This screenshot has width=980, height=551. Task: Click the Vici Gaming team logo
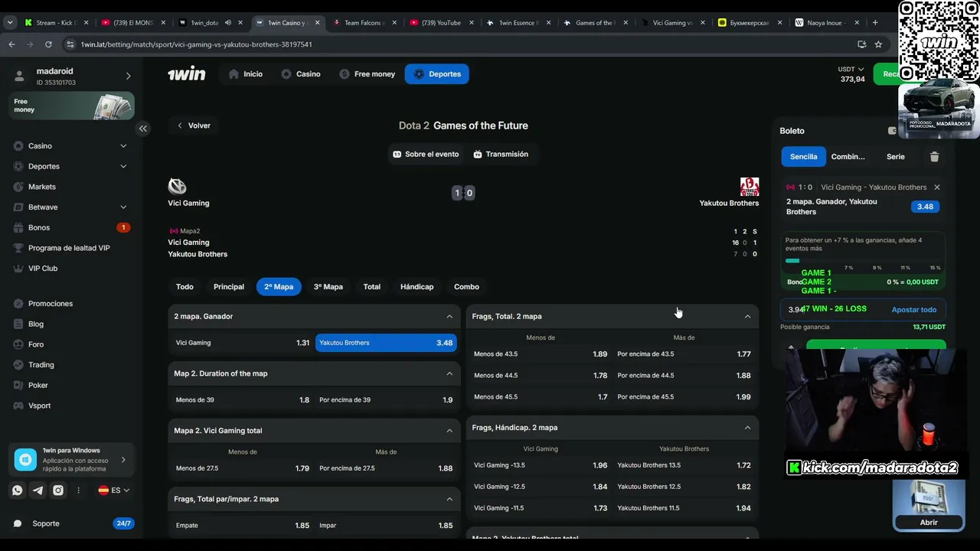pos(177,186)
